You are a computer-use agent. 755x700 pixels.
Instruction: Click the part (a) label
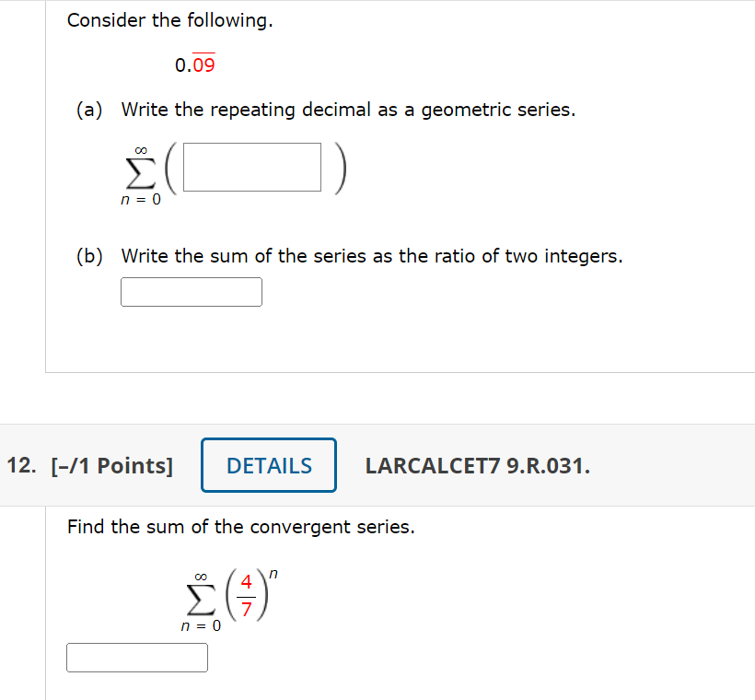pyautogui.click(x=88, y=109)
